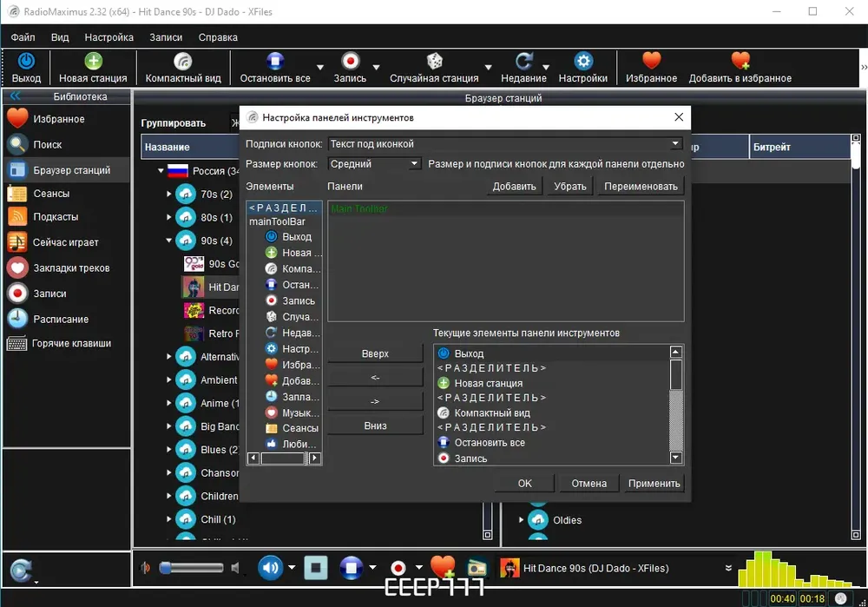
Task: Click Добавить в избранное heart-plus icon
Action: (x=740, y=61)
